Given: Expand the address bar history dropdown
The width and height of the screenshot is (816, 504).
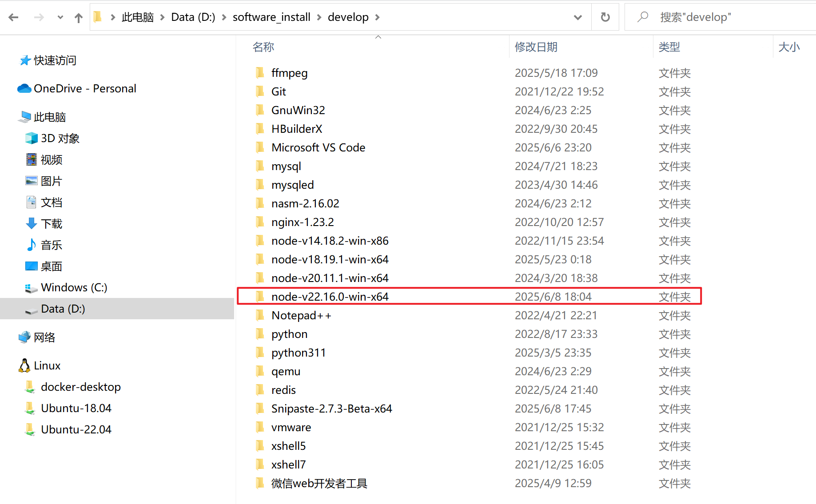Looking at the screenshot, I should [577, 17].
